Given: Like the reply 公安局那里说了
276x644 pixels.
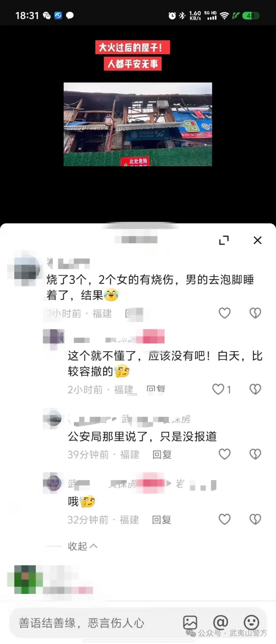Looking at the screenshot, I should point(225,454).
